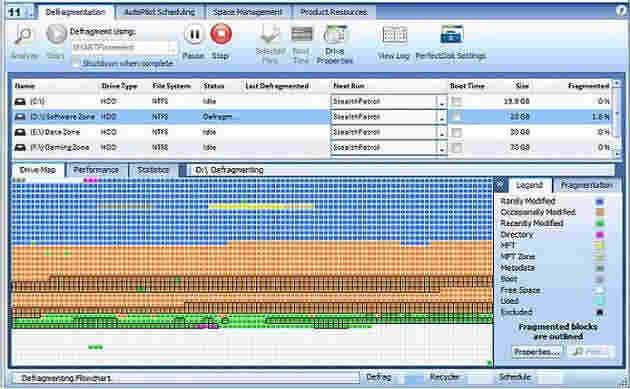Image resolution: width=630 pixels, height=389 pixels.
Task: Switch to the Legend tab
Action: coord(529,185)
